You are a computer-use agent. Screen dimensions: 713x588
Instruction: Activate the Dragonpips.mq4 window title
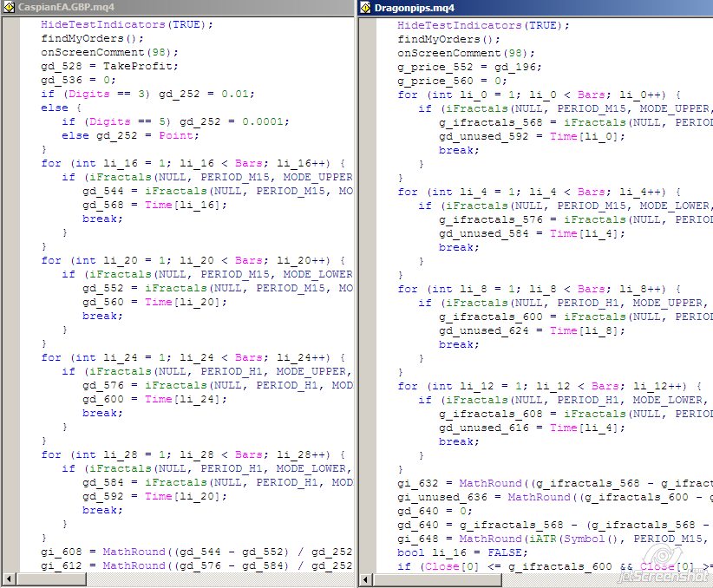[x=415, y=8]
